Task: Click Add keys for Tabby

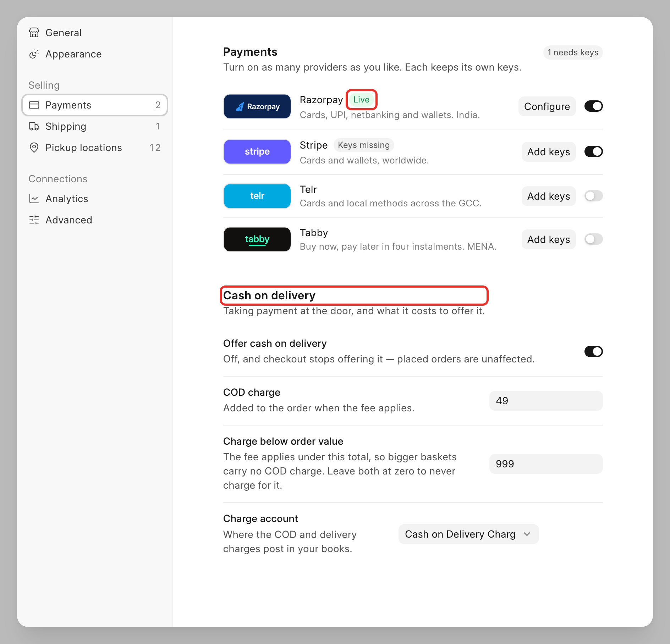Action: click(549, 239)
